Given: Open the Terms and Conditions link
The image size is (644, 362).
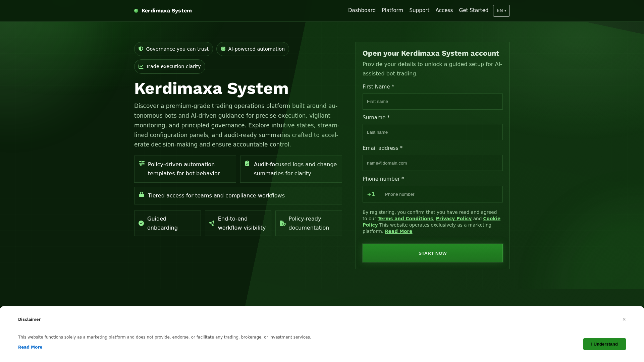Looking at the screenshot, I should (x=405, y=219).
